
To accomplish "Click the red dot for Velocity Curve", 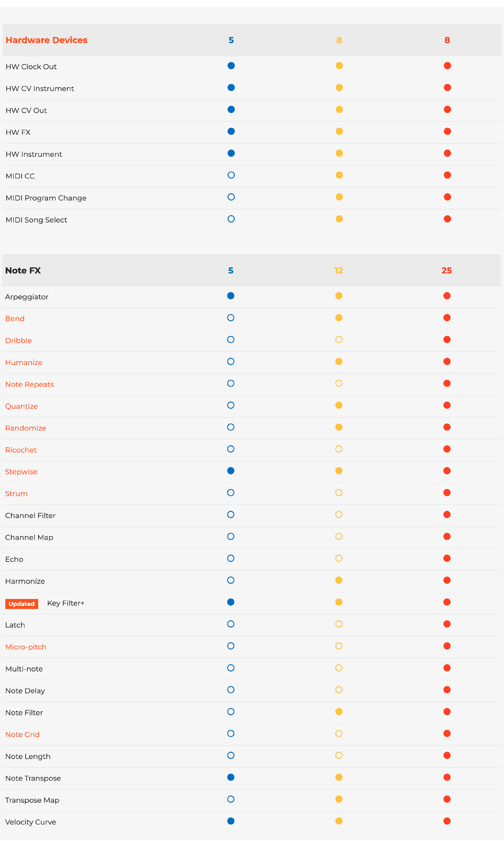I will (x=447, y=821).
